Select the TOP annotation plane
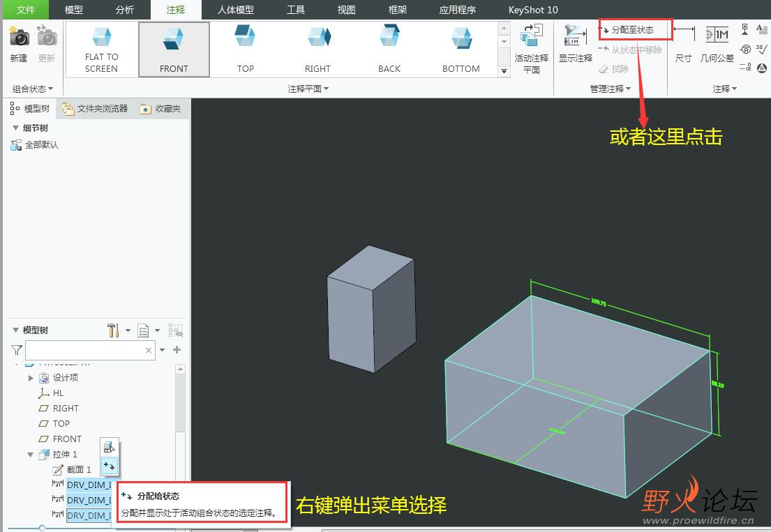 [246, 50]
